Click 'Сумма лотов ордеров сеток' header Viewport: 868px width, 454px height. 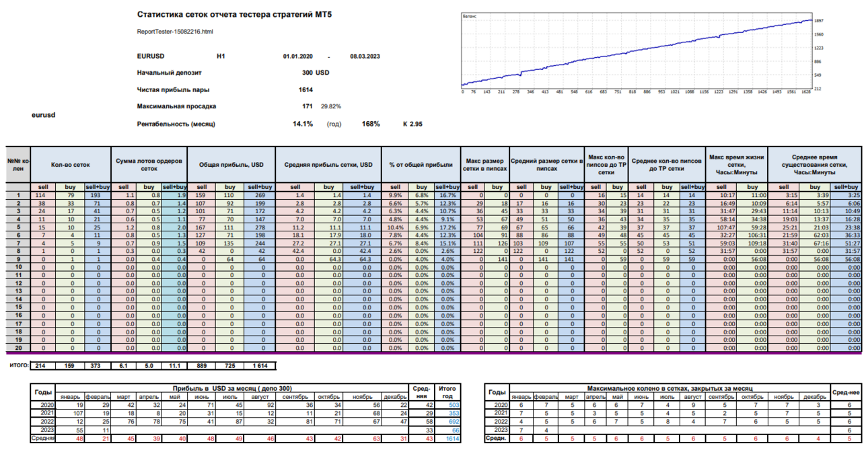pyautogui.click(x=149, y=165)
